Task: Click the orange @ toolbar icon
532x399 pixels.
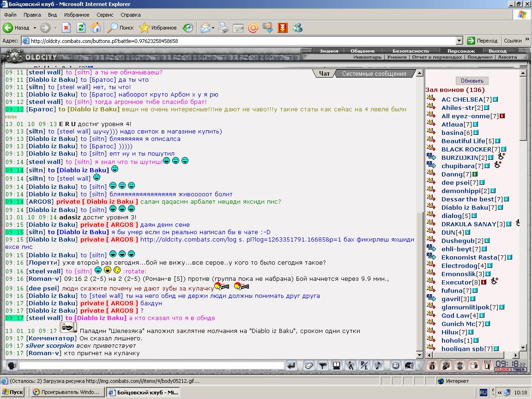Action: point(253,28)
